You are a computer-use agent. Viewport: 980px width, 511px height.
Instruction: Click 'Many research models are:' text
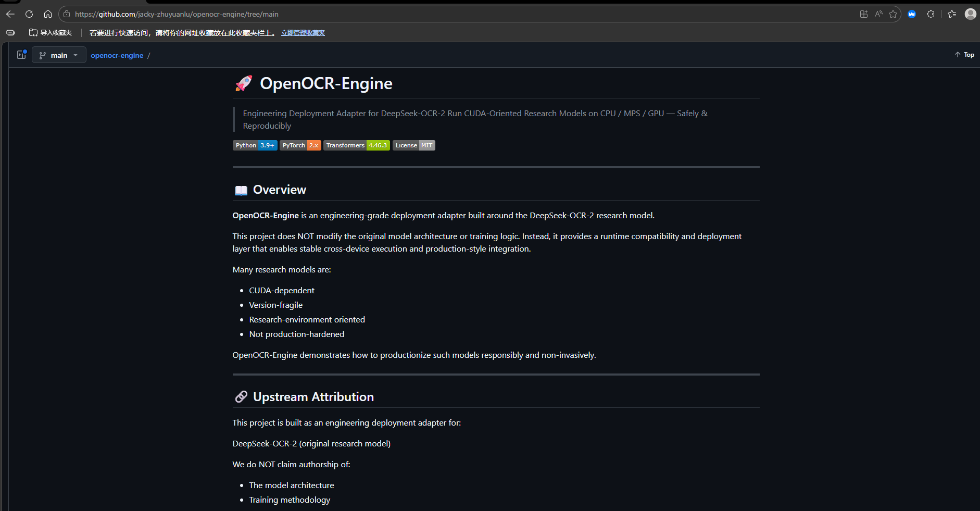pos(282,269)
